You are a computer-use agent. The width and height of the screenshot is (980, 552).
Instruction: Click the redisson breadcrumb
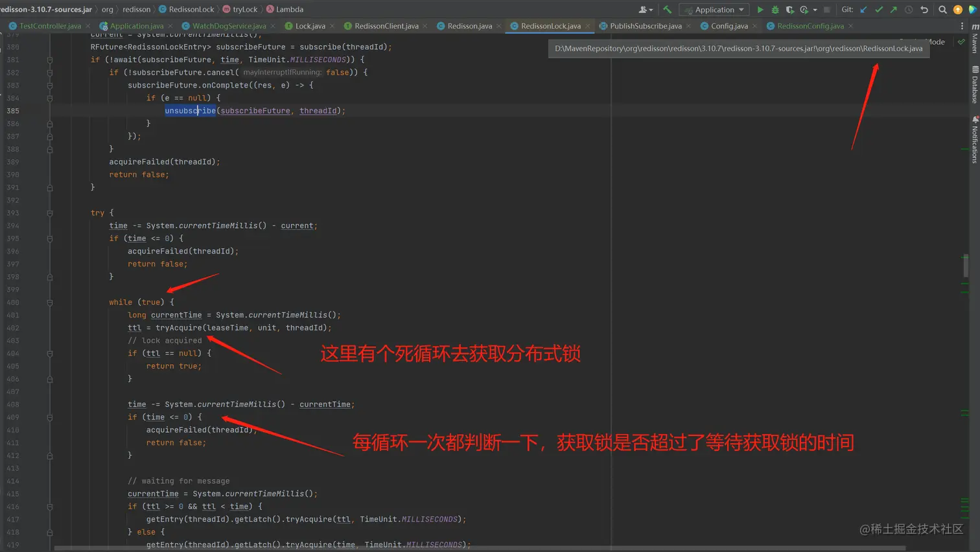click(136, 9)
